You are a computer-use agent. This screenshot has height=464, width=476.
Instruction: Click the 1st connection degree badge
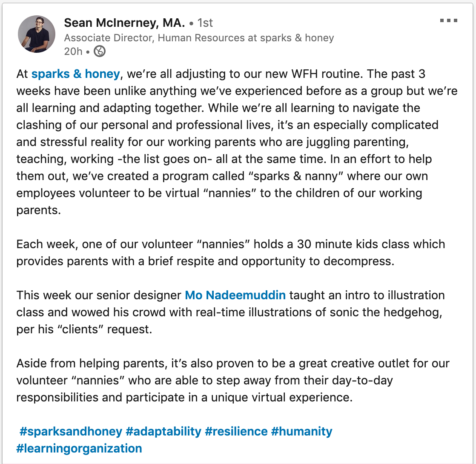[x=205, y=23]
